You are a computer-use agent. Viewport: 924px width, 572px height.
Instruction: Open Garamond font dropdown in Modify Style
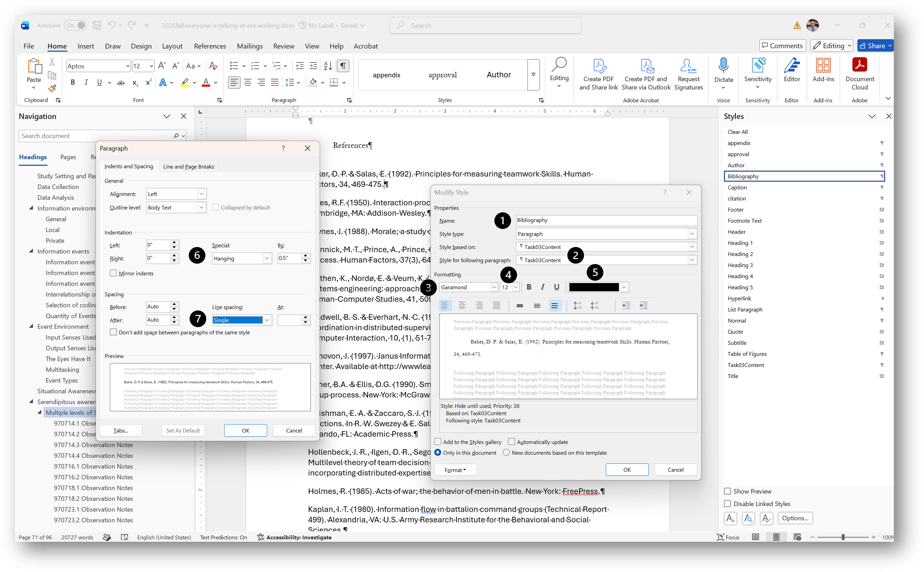tap(493, 287)
